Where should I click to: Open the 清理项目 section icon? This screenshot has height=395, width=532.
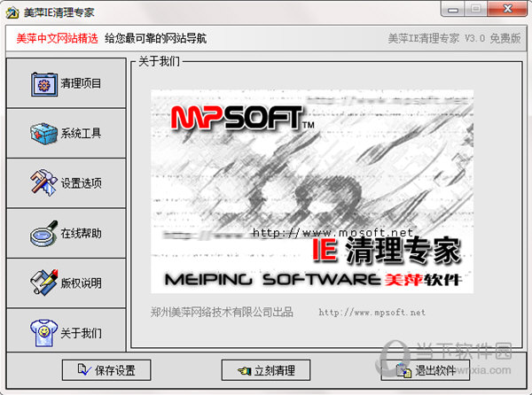(44, 84)
